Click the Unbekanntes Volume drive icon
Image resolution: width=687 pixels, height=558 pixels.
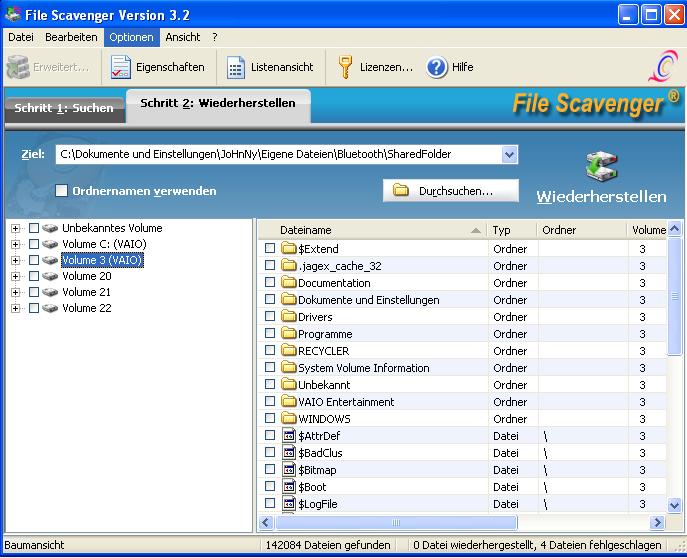point(50,228)
